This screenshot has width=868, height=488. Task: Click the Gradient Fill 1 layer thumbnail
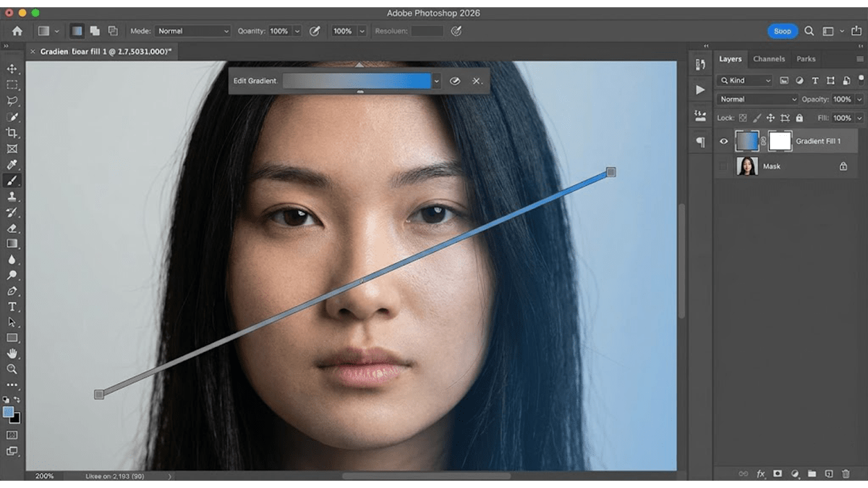click(x=747, y=141)
